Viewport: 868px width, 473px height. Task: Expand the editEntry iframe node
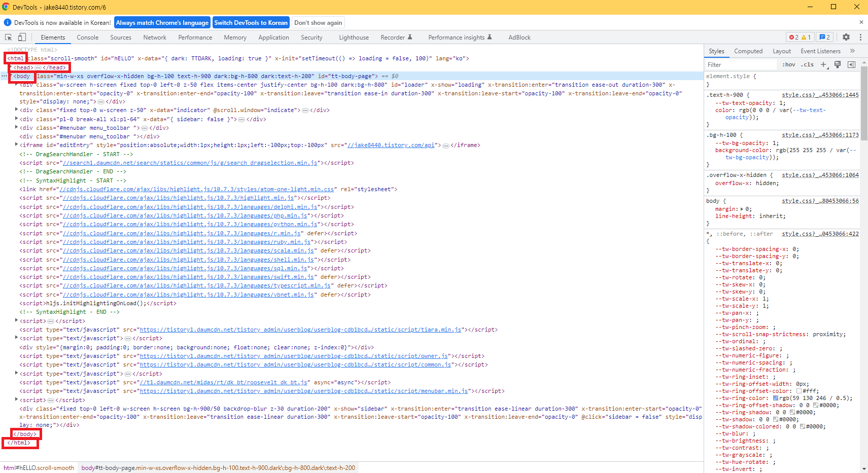tap(17, 145)
